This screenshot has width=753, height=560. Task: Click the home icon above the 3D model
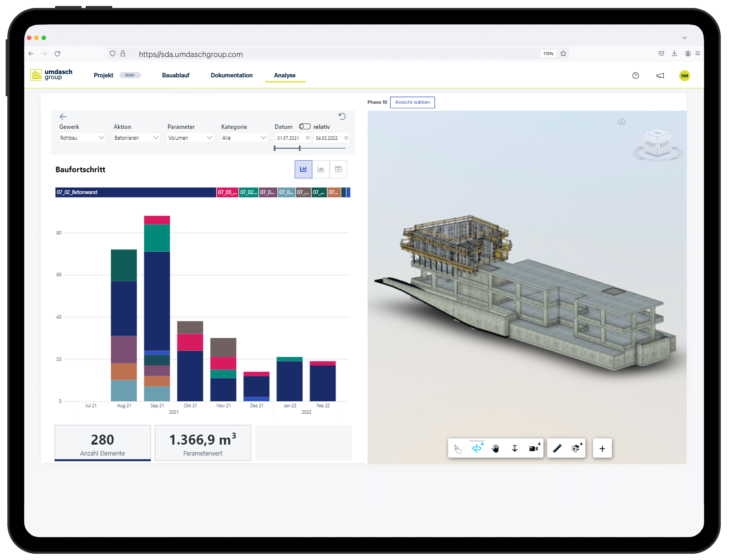[x=621, y=121]
